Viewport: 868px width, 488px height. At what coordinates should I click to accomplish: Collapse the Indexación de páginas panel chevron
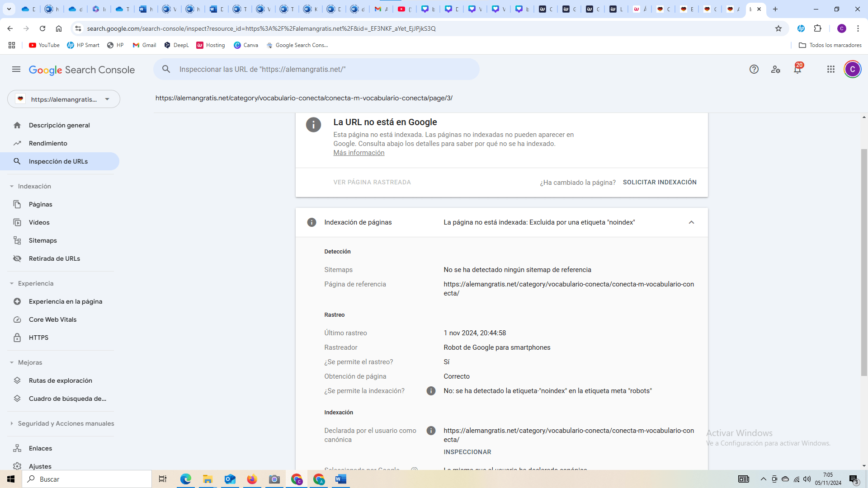tap(691, 222)
